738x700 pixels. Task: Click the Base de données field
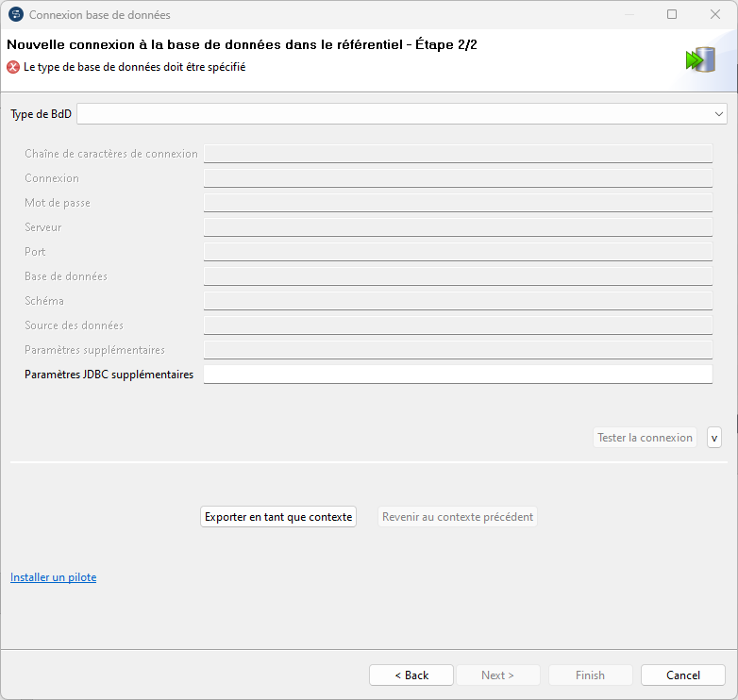click(x=458, y=276)
